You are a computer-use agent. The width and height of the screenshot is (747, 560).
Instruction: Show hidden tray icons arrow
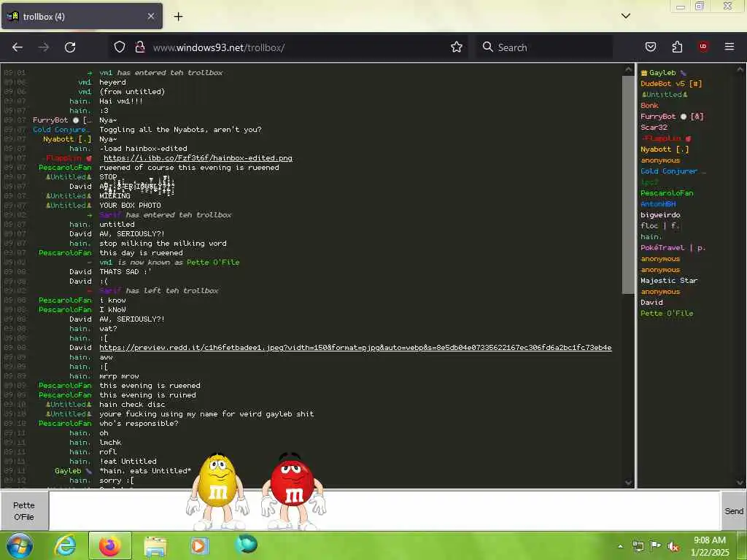(x=620, y=546)
